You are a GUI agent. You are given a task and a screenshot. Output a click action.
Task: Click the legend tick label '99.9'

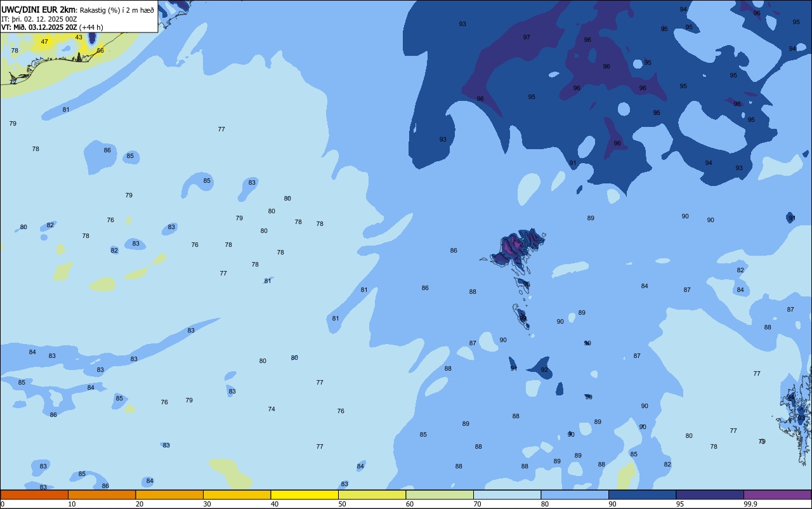(750, 504)
